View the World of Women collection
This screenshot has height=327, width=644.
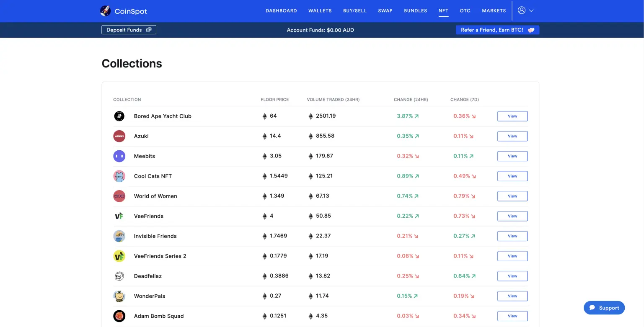point(512,196)
